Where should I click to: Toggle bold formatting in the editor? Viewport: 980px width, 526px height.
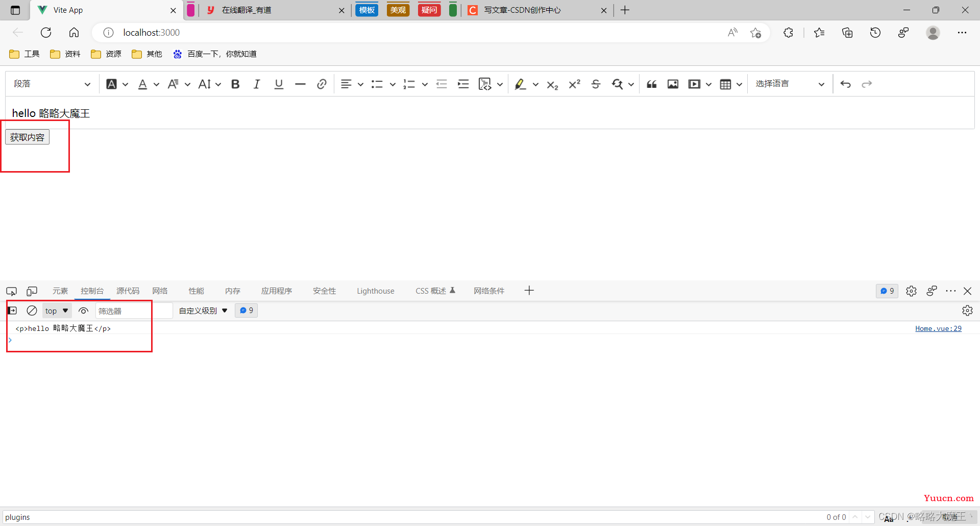235,84
